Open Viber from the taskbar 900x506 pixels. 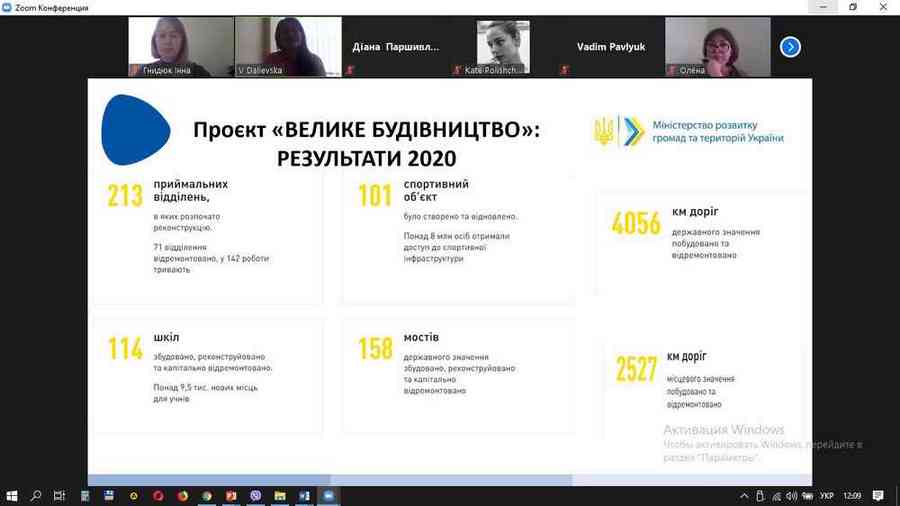(256, 495)
